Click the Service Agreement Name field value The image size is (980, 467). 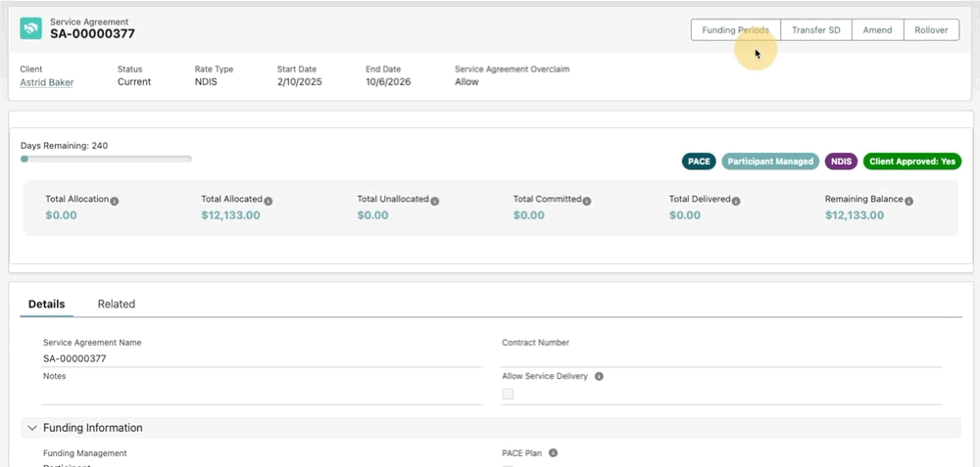tap(74, 359)
